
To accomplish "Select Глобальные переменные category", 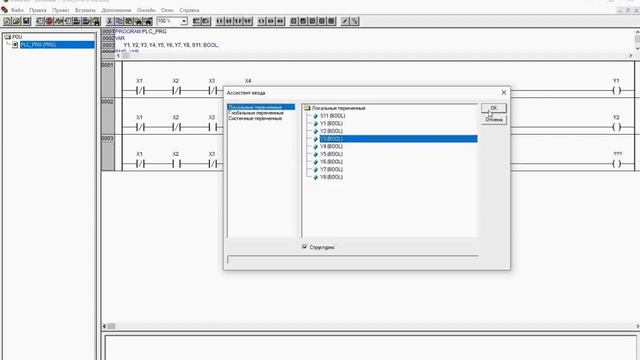I will [x=256, y=113].
